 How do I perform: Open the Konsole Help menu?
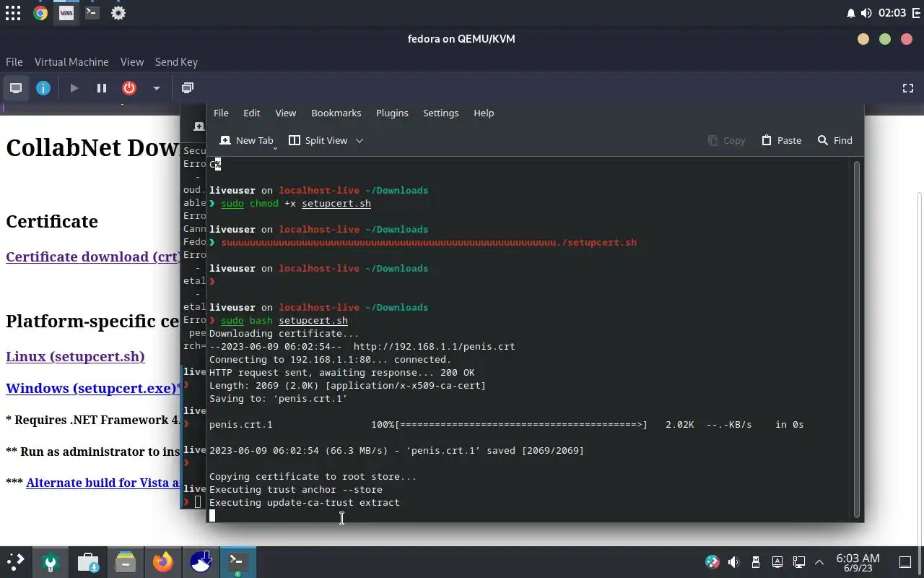tap(484, 113)
